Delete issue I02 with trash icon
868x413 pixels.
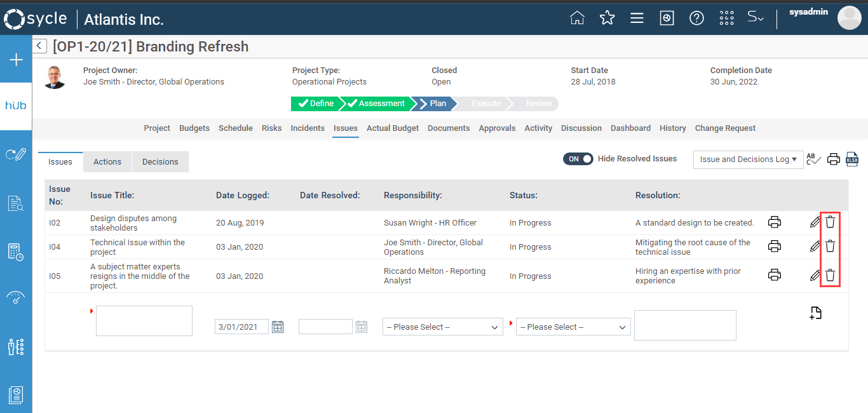pos(830,222)
